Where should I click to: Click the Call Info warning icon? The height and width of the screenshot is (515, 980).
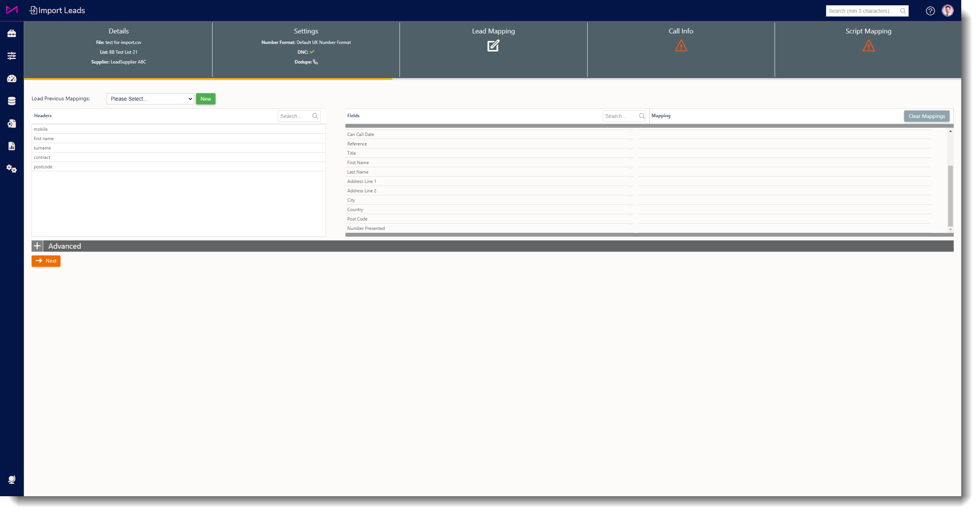[681, 46]
